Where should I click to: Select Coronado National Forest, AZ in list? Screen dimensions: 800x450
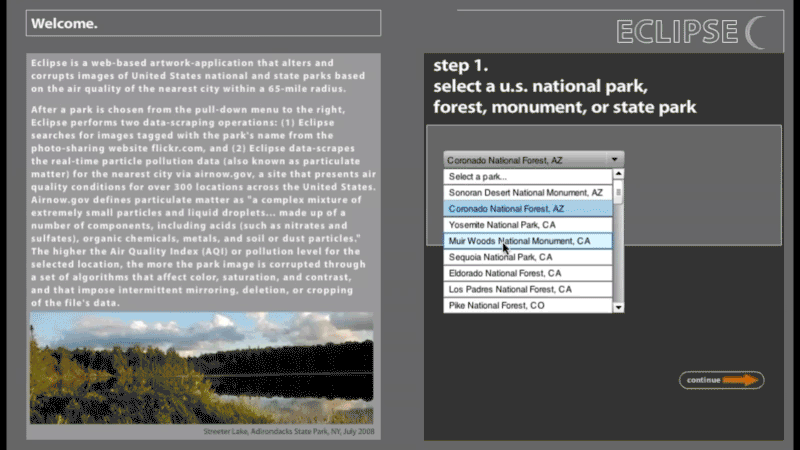(528, 208)
